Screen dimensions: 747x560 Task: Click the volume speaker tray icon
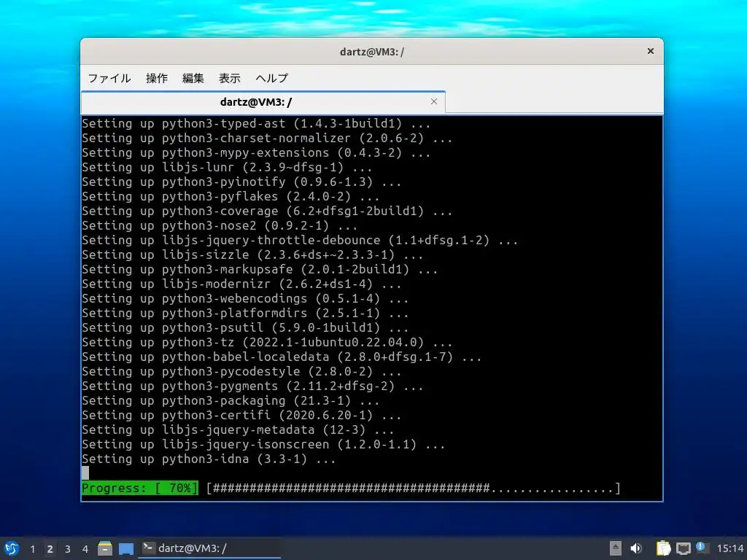[636, 548]
